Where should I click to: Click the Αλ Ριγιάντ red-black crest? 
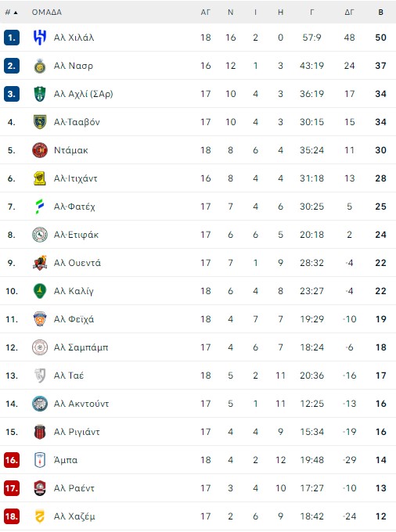pyautogui.click(x=40, y=432)
